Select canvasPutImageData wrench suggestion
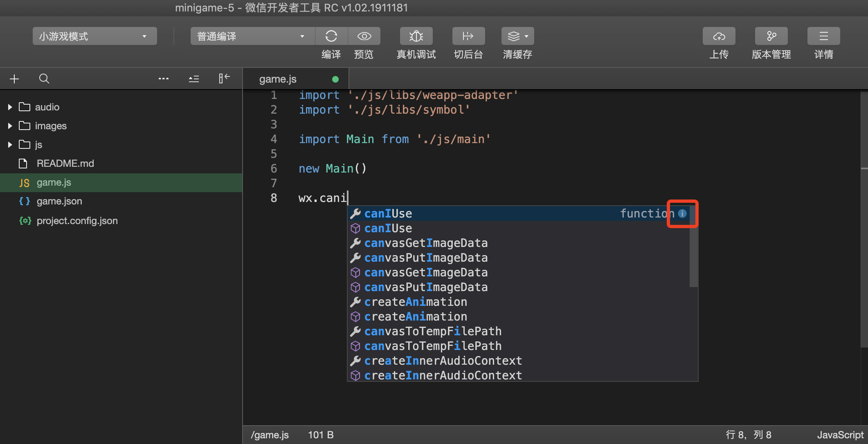The height and width of the screenshot is (444, 868). (518, 258)
